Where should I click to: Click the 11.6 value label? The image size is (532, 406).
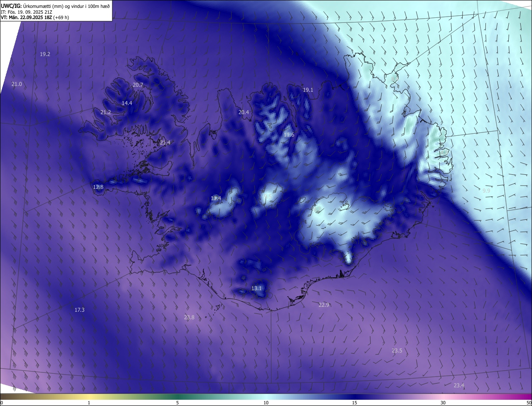point(289,135)
